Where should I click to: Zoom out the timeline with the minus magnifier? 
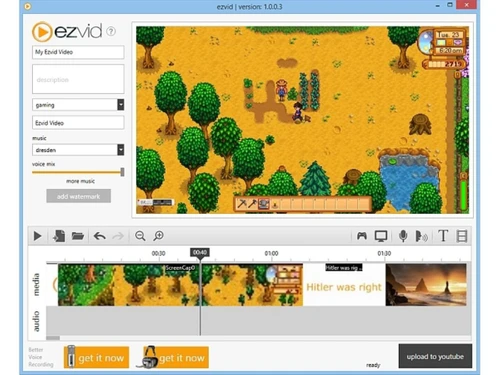click(x=140, y=236)
